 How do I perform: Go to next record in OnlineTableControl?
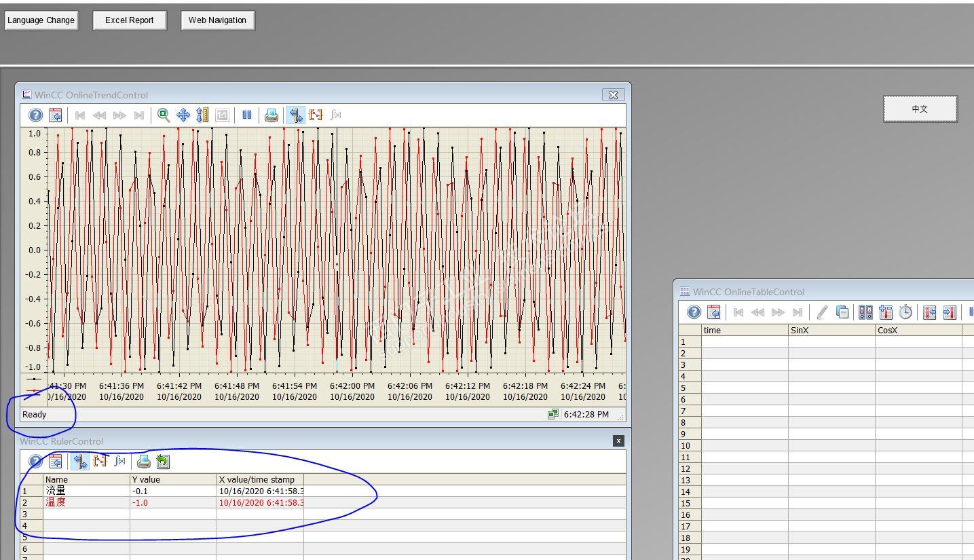coord(778,312)
